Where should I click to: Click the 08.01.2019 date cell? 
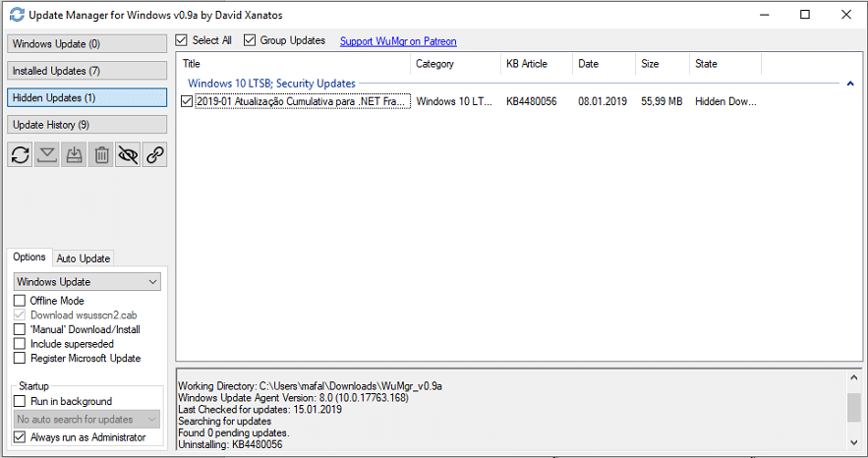coord(603,101)
